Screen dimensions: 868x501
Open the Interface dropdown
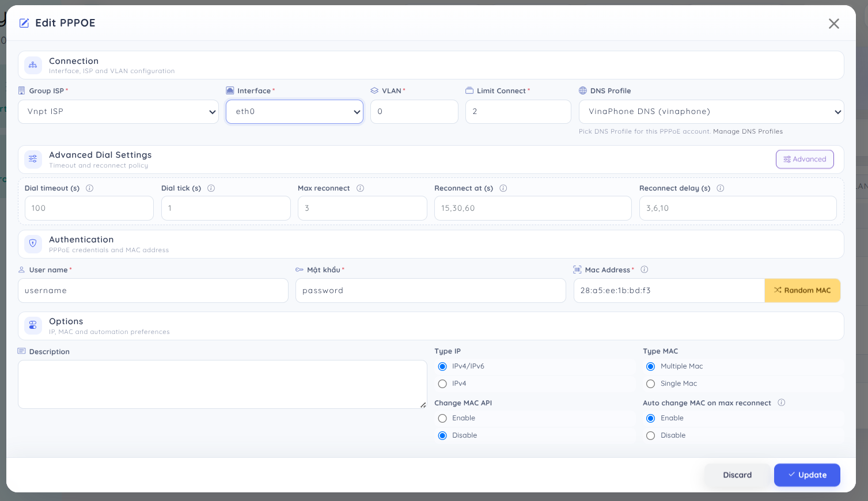[x=294, y=112]
